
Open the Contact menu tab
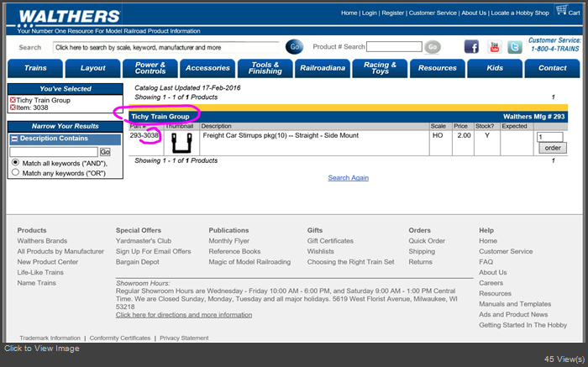[x=552, y=68]
